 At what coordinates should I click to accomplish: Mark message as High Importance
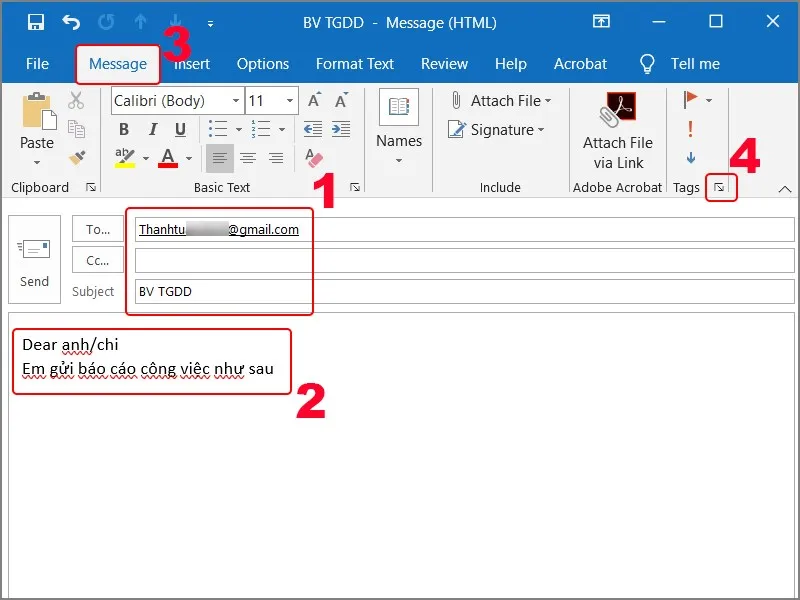pyautogui.click(x=690, y=129)
